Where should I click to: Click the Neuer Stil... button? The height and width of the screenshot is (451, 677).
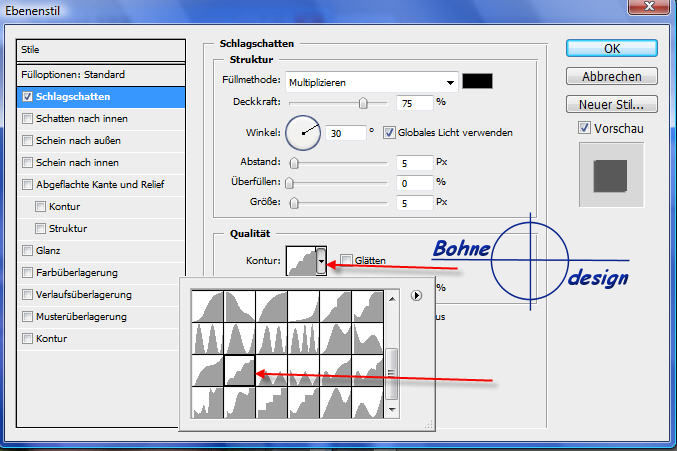(610, 104)
